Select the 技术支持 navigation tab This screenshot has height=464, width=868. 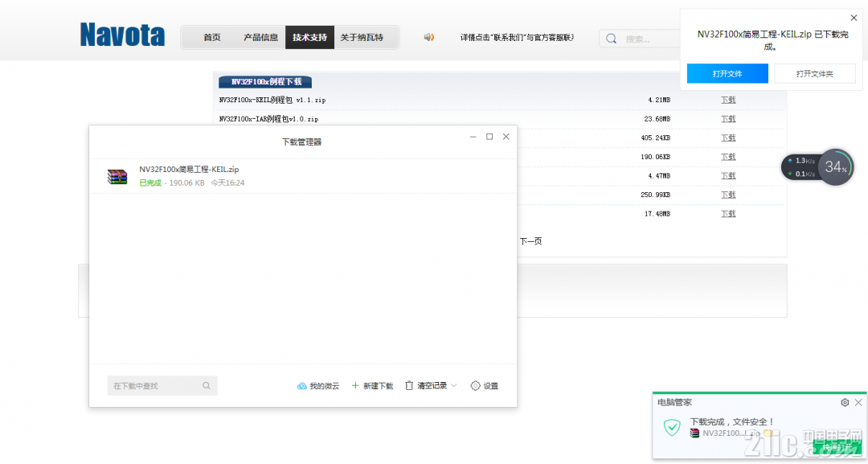[309, 37]
